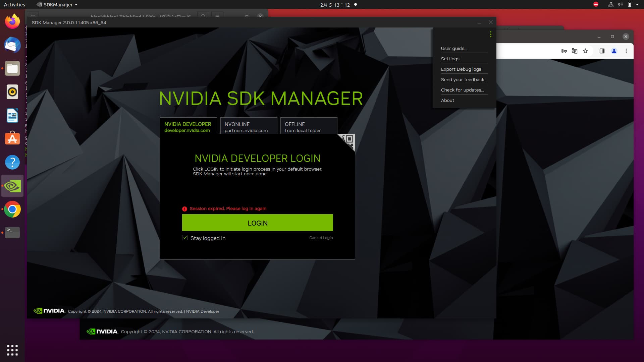Image resolution: width=644 pixels, height=362 pixels.
Task: Click Session expired error message text
Action: point(228,208)
